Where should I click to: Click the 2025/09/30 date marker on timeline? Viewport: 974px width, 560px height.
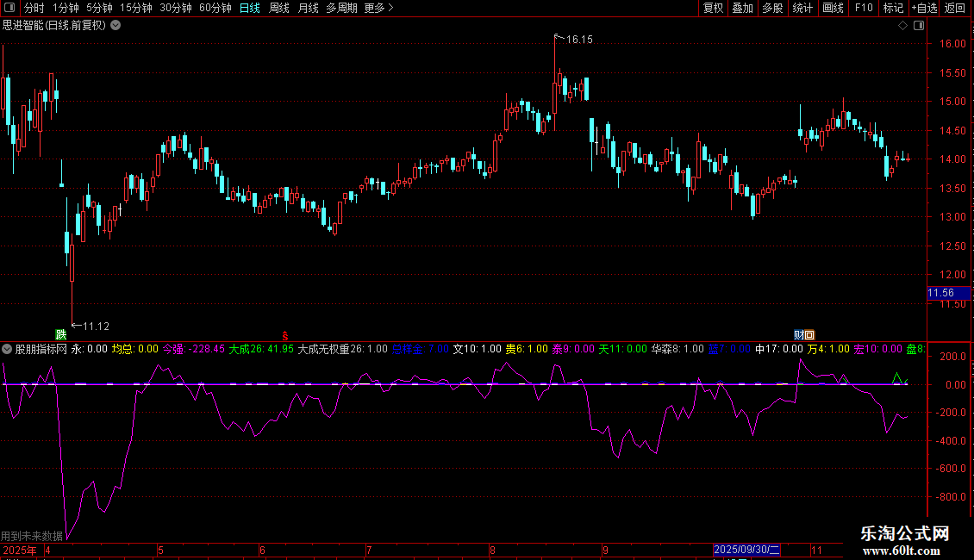pyautogui.click(x=746, y=549)
